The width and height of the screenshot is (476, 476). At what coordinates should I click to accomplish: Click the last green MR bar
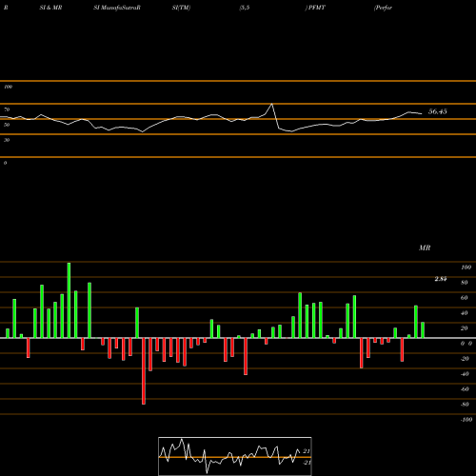coord(423,330)
